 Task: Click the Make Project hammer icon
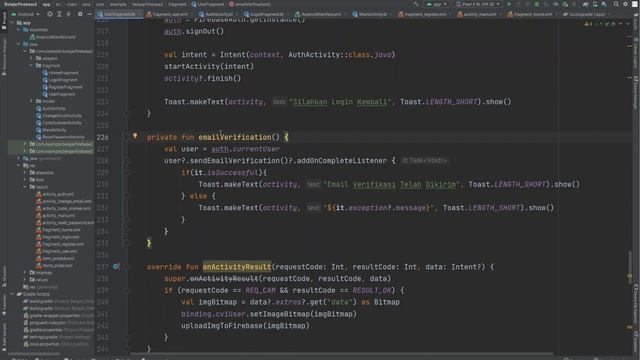pyautogui.click(x=416, y=4)
